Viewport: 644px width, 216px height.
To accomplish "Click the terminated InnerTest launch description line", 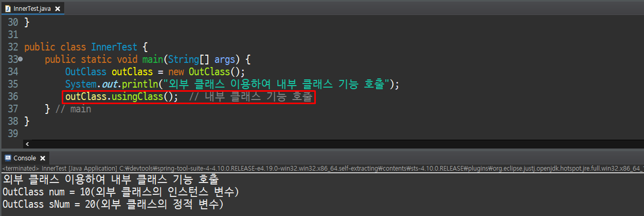I will 322,169.
